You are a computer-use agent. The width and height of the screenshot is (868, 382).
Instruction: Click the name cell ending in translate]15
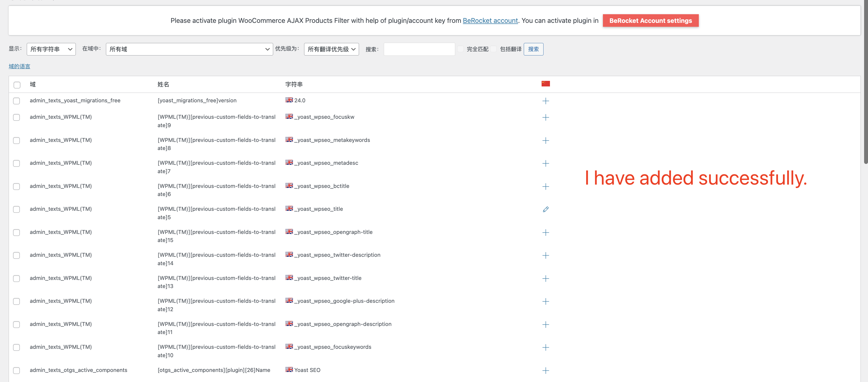click(x=216, y=236)
